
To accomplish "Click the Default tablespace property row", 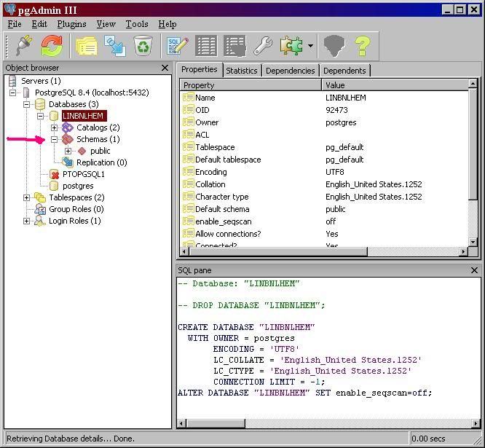I will coord(324,160).
